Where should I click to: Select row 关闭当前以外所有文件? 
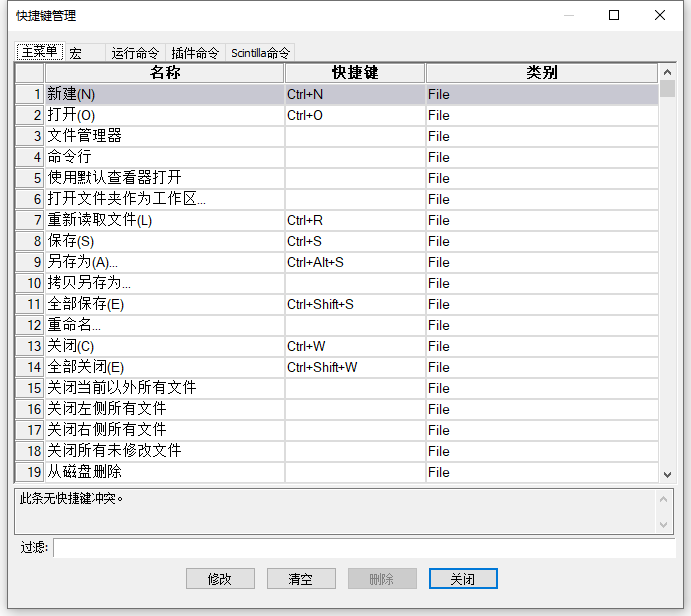point(337,389)
